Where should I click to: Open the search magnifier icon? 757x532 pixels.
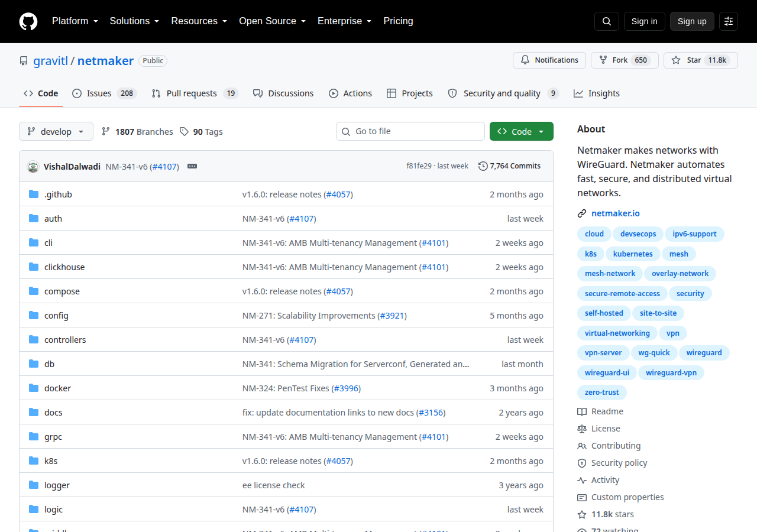(607, 21)
